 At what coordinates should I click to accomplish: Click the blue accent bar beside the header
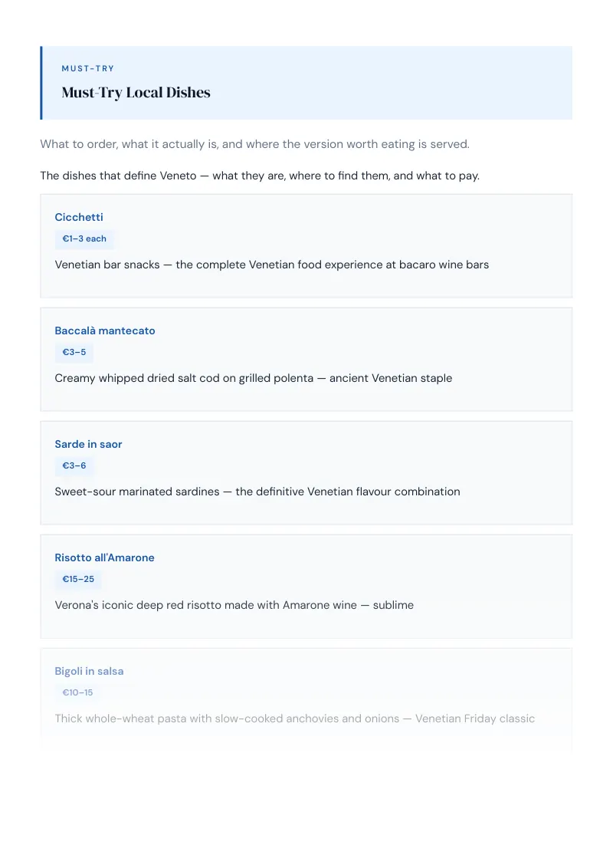click(x=41, y=83)
